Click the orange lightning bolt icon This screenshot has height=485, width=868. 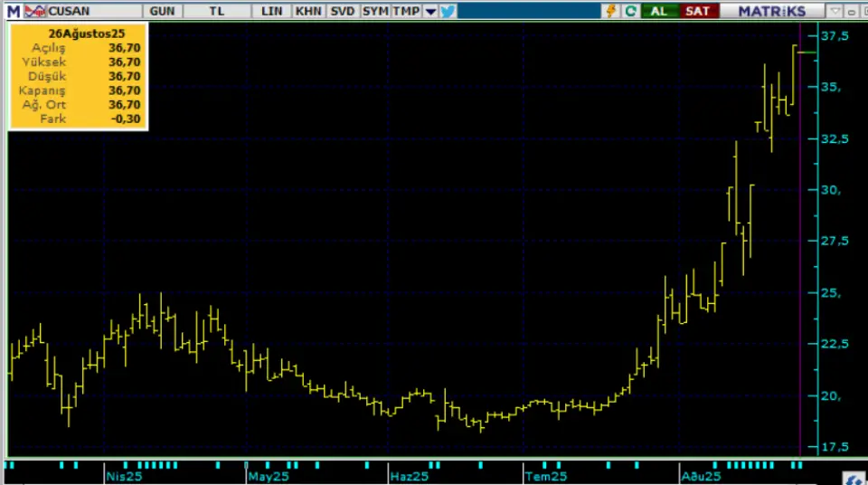point(612,11)
